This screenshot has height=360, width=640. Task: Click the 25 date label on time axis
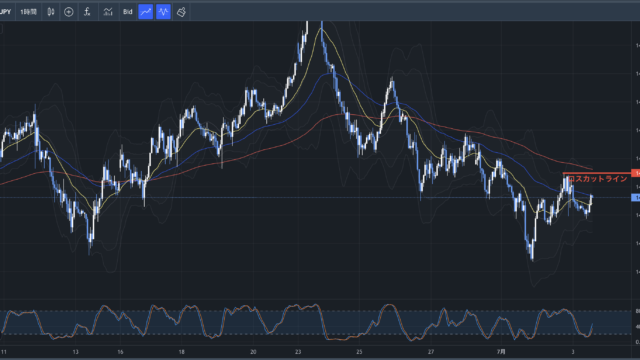click(359, 352)
